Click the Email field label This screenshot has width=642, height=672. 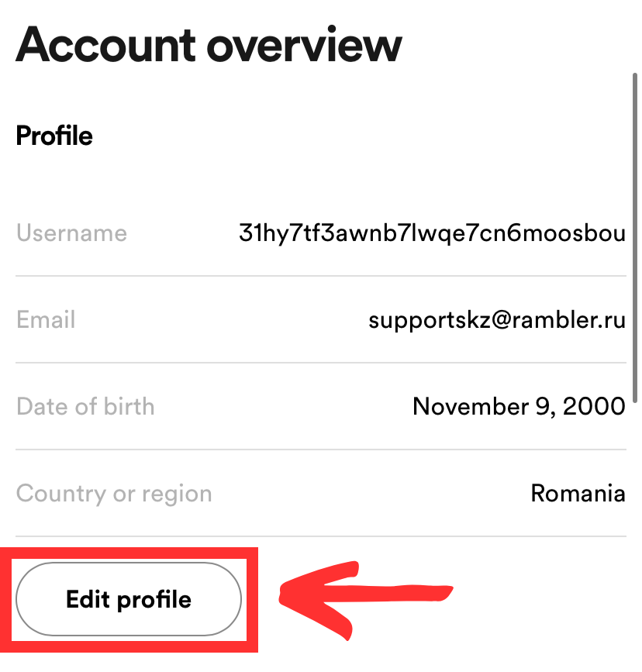click(x=46, y=320)
